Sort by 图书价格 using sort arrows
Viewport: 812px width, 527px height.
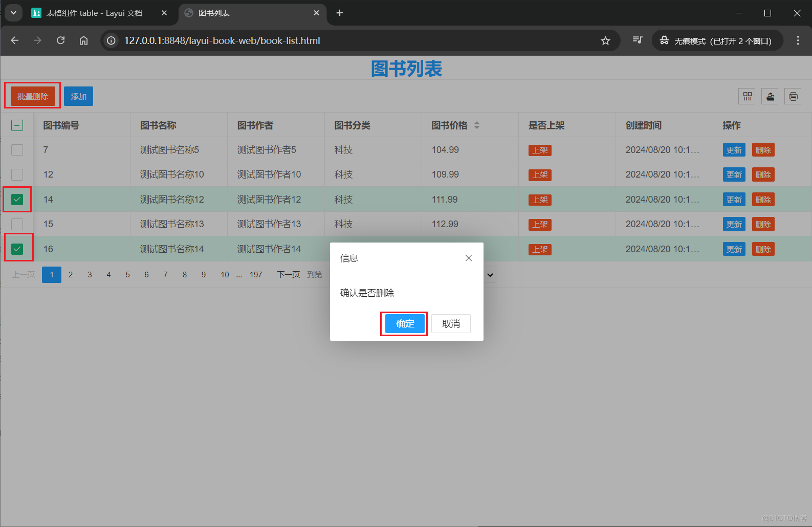pyautogui.click(x=477, y=125)
